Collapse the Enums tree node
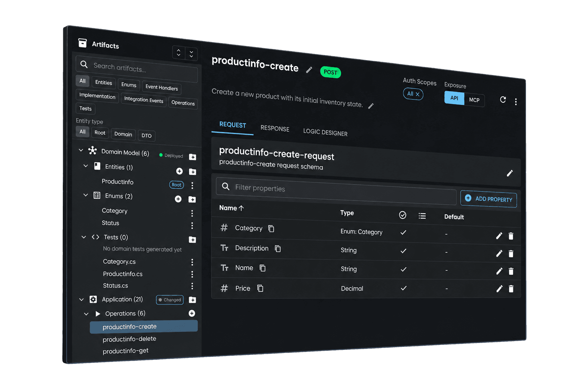The width and height of the screenshot is (588, 392). coord(86,195)
